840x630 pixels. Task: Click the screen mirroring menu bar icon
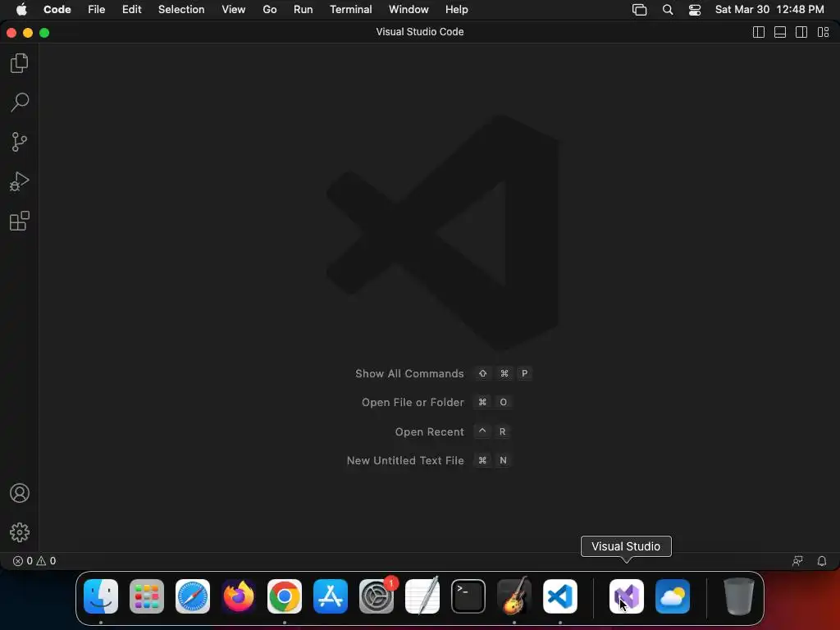640,10
